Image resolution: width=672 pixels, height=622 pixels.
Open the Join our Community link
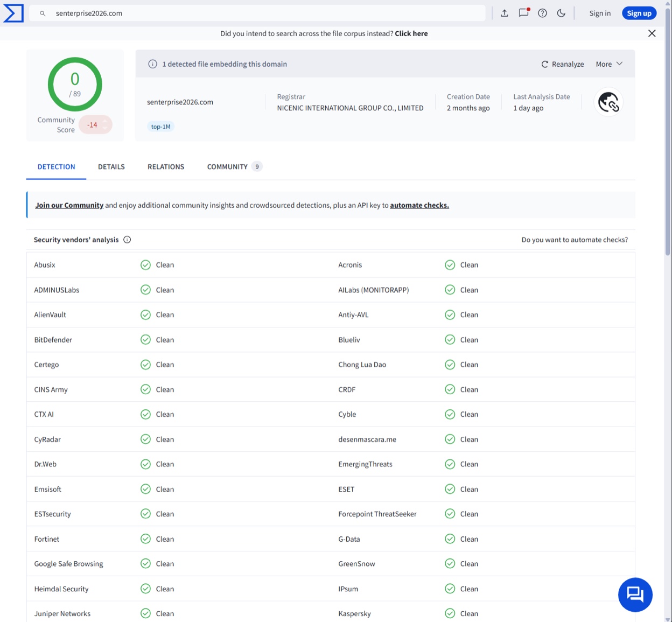(69, 205)
